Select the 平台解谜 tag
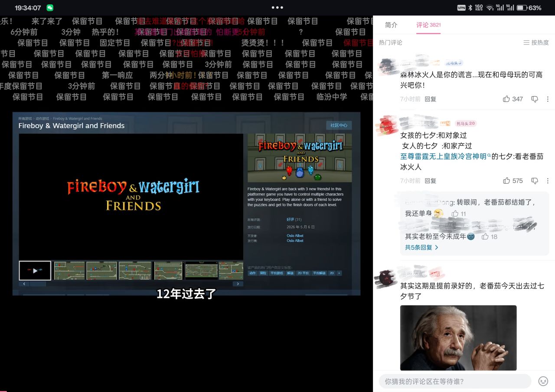555x392 pixels. point(319,273)
